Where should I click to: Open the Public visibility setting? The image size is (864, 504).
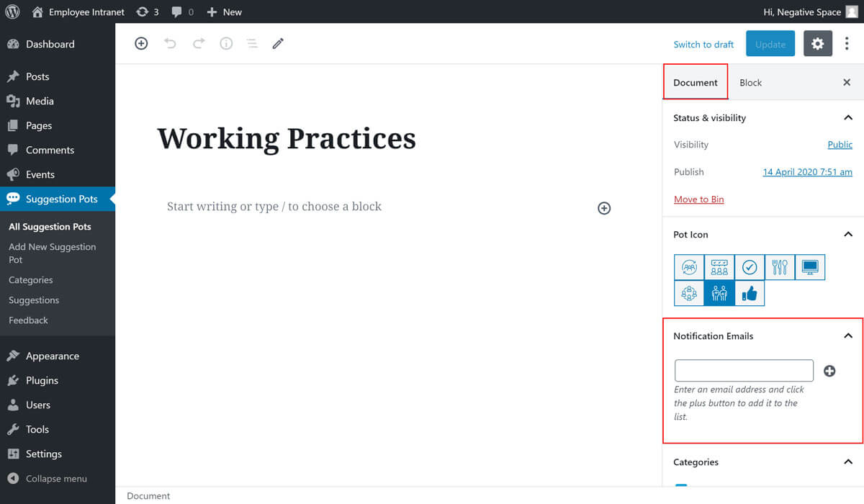(840, 145)
